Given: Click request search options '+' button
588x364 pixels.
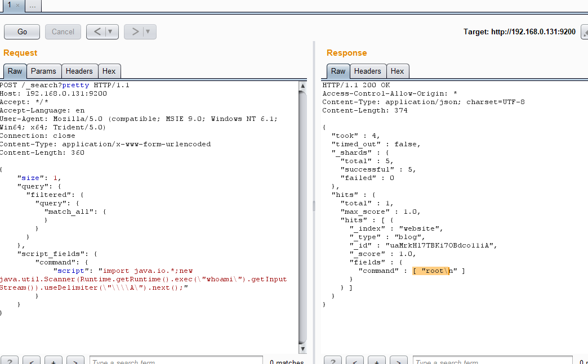Looking at the screenshot, I should point(54,360).
